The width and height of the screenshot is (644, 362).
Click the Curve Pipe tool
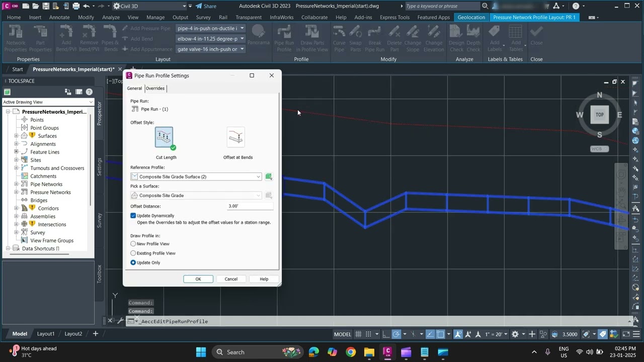pos(339,38)
